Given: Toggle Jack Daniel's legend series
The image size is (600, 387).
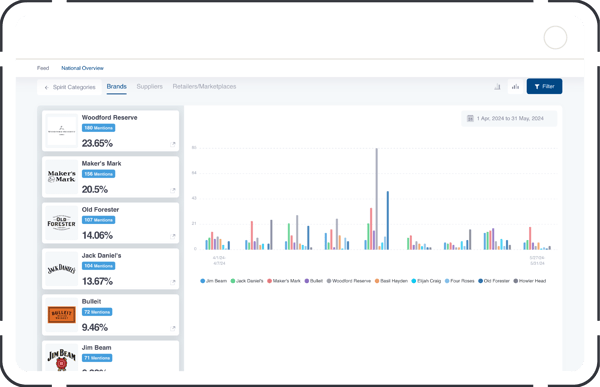Looking at the screenshot, I should coord(247,281).
